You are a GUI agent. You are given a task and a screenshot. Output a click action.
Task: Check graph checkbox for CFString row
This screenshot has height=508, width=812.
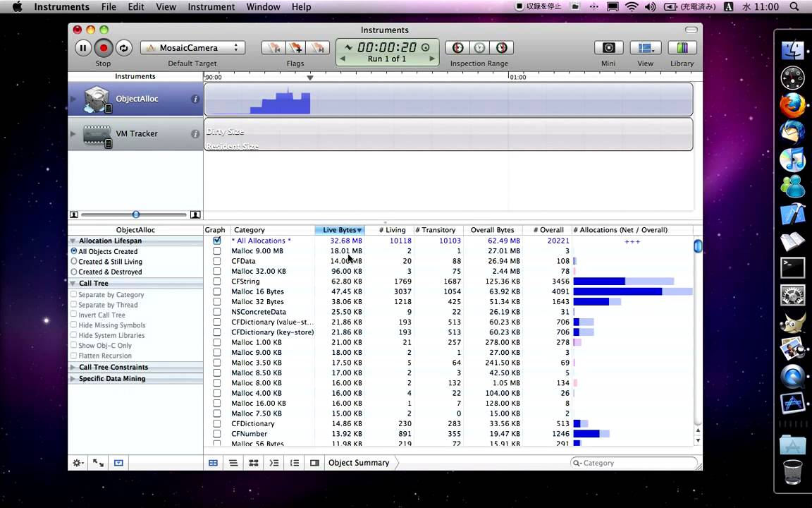(x=217, y=282)
